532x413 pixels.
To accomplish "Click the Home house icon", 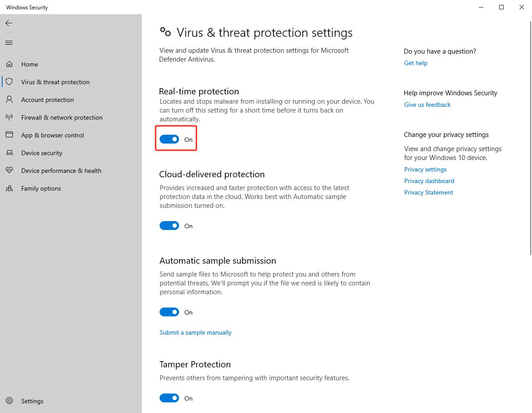I will tap(9, 64).
